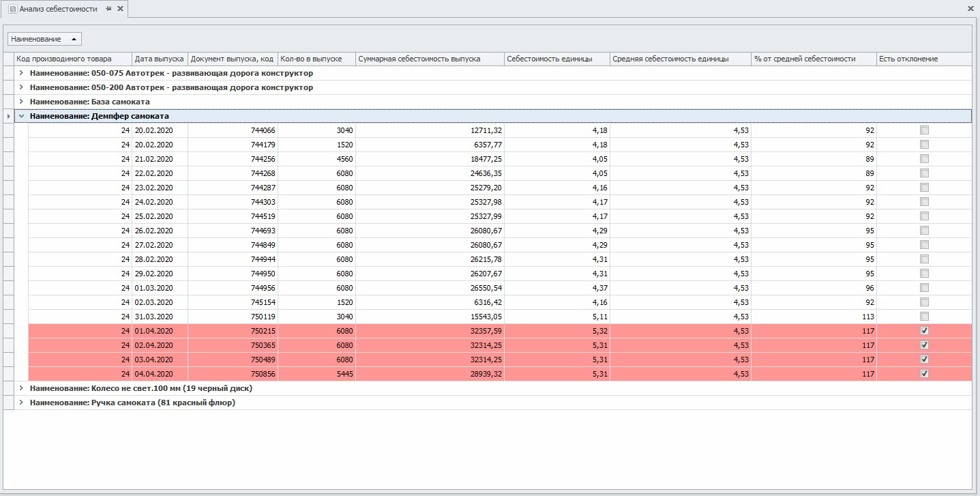
Task: Expand Колесо не свет.100 мм group
Action: coord(21,388)
